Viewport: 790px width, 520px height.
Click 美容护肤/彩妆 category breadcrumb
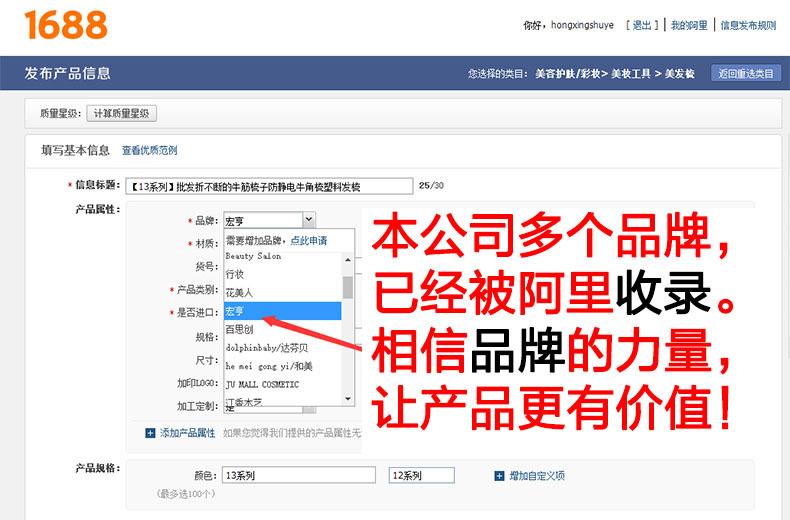point(568,74)
